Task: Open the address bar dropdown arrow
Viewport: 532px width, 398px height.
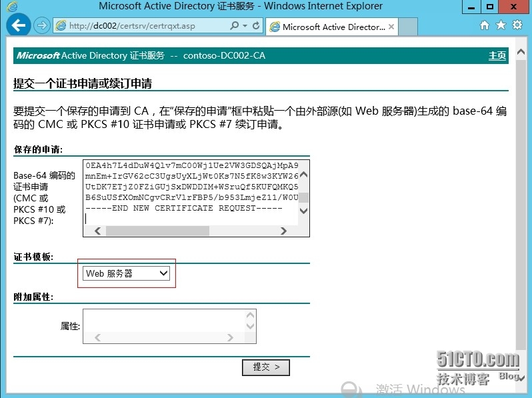Action: (245, 26)
